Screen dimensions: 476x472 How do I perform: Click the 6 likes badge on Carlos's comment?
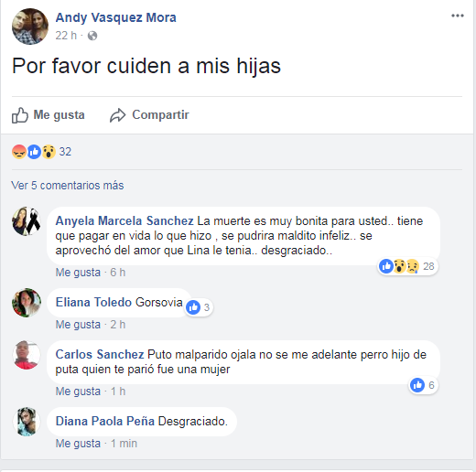[423, 385]
